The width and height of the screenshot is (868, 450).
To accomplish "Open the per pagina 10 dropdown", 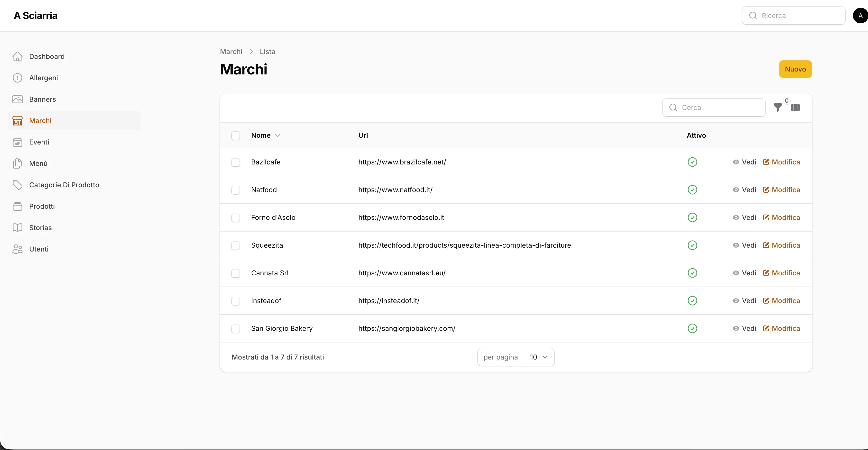I will (x=539, y=357).
